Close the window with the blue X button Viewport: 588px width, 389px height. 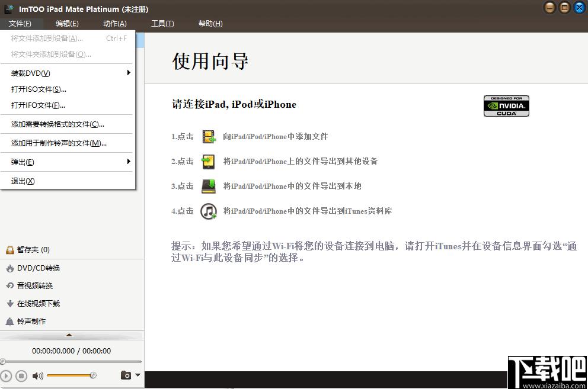[579, 8]
